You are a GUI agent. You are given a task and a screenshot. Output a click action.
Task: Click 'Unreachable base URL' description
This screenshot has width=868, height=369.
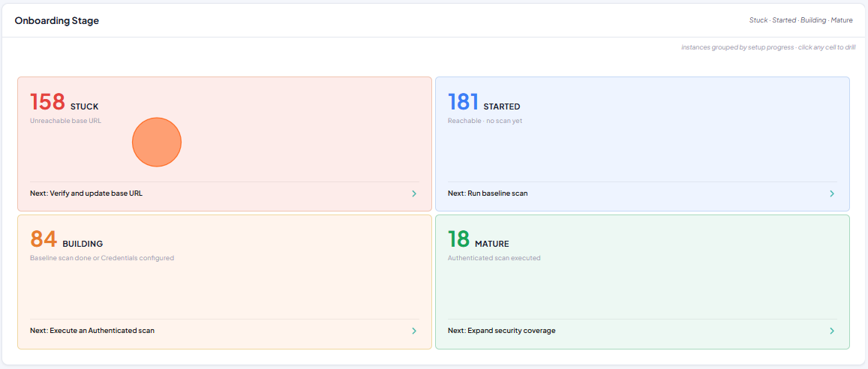(66, 121)
